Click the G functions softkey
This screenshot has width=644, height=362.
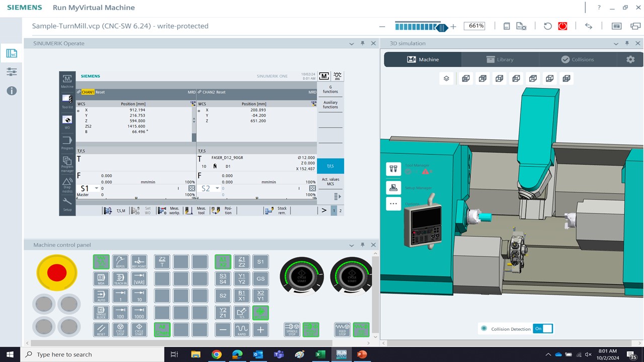click(331, 89)
